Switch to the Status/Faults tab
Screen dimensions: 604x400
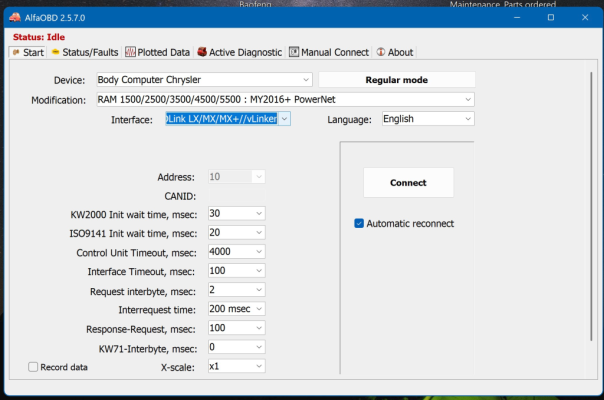tap(85, 52)
